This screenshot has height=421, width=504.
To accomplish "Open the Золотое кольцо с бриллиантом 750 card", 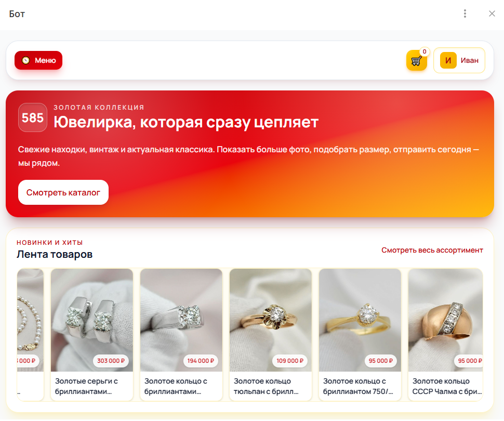I will tap(360, 335).
